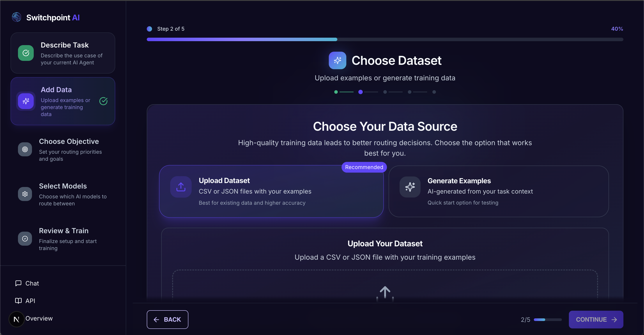Click the "2/5" counter text

pos(525,320)
